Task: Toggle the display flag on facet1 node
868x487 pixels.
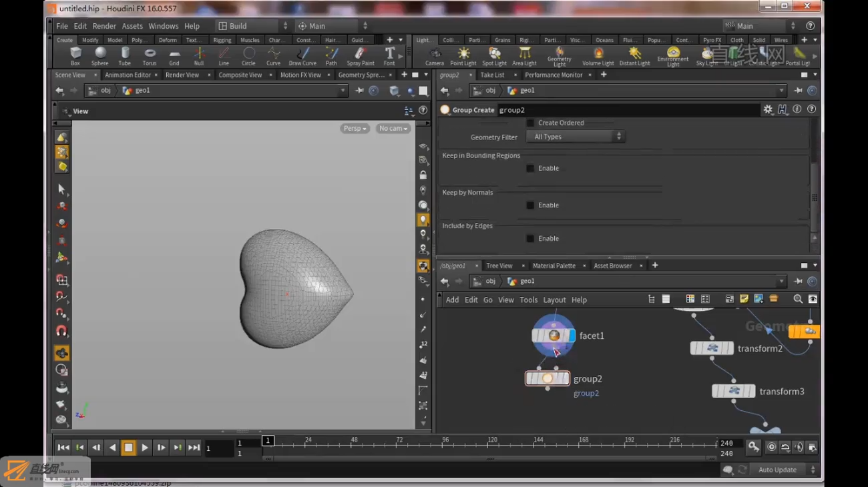Action: (x=572, y=336)
